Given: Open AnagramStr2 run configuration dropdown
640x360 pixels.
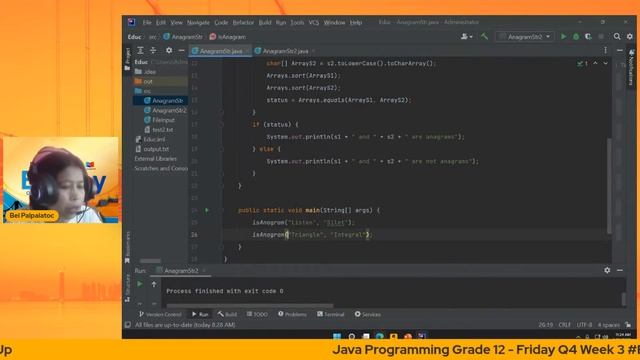Looking at the screenshot, I should click(525, 37).
